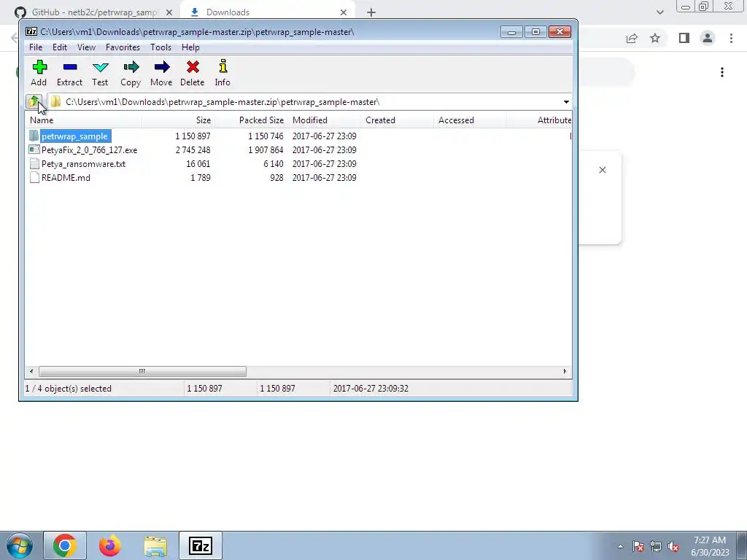Switch to the Downloads tab
This screenshot has width=747, height=560.
(x=228, y=12)
